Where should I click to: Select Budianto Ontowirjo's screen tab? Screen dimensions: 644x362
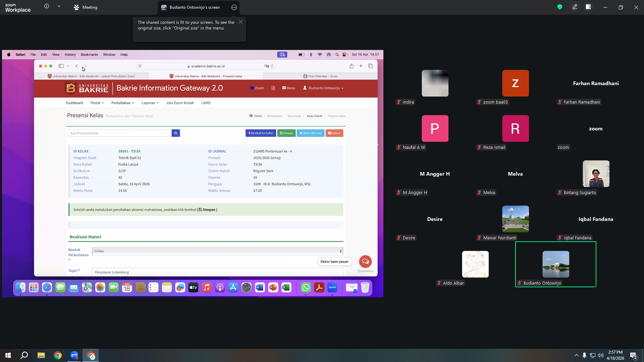(195, 7)
